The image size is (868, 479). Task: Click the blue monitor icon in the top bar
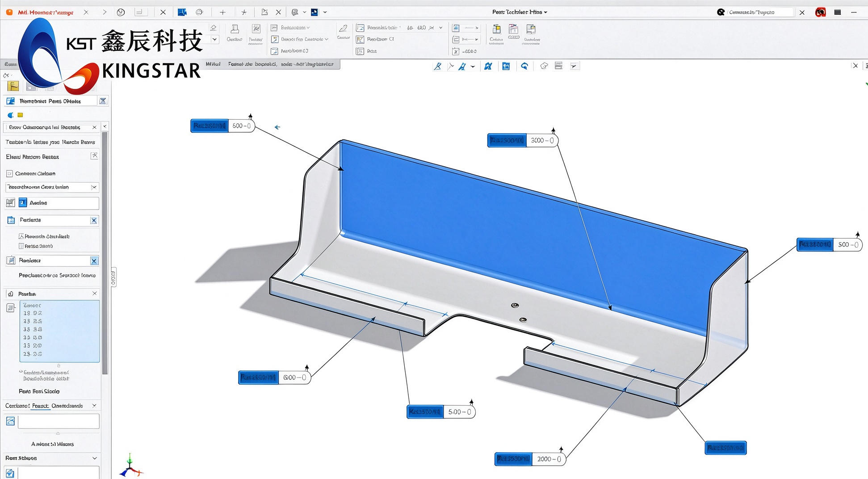tap(182, 12)
